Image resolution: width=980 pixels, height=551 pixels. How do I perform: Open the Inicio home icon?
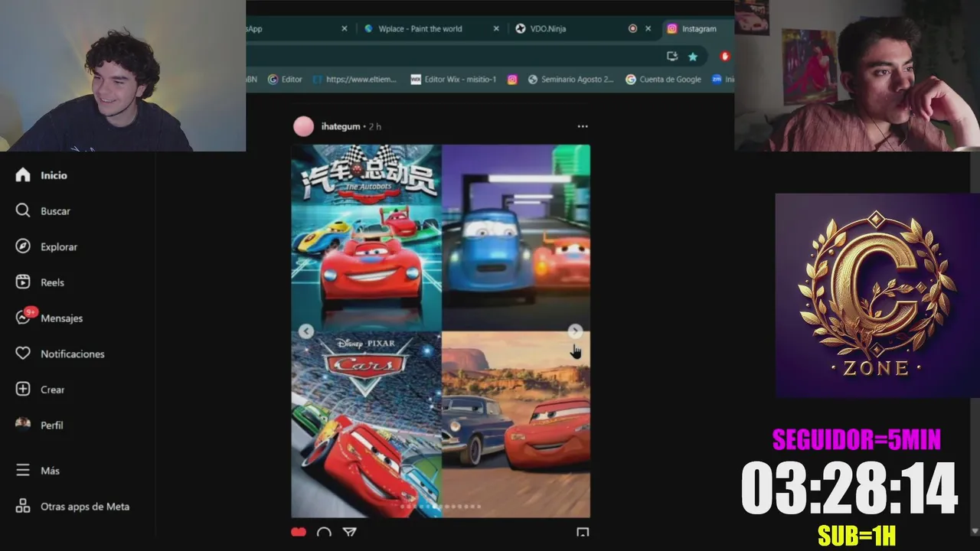[23, 175]
